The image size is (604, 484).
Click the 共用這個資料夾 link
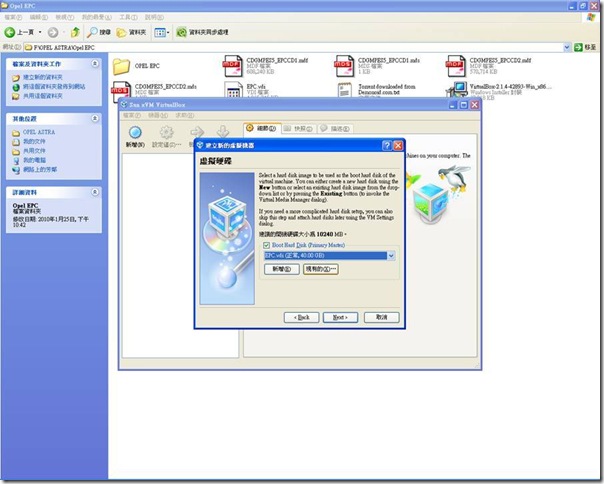point(43,96)
